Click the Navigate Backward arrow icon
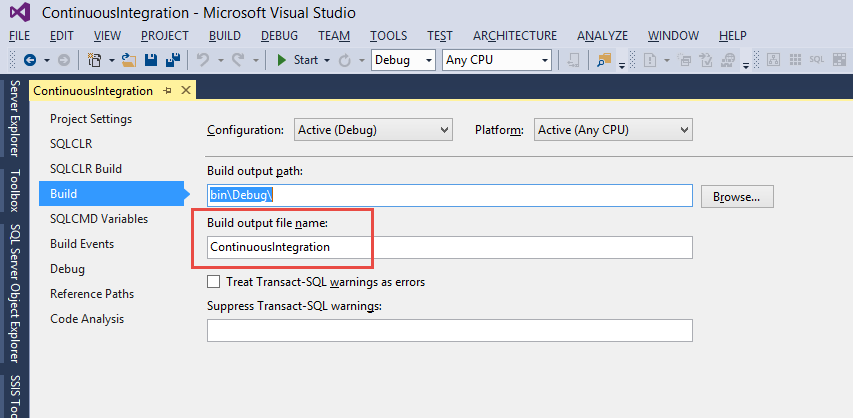This screenshot has width=853, height=418. pos(29,60)
